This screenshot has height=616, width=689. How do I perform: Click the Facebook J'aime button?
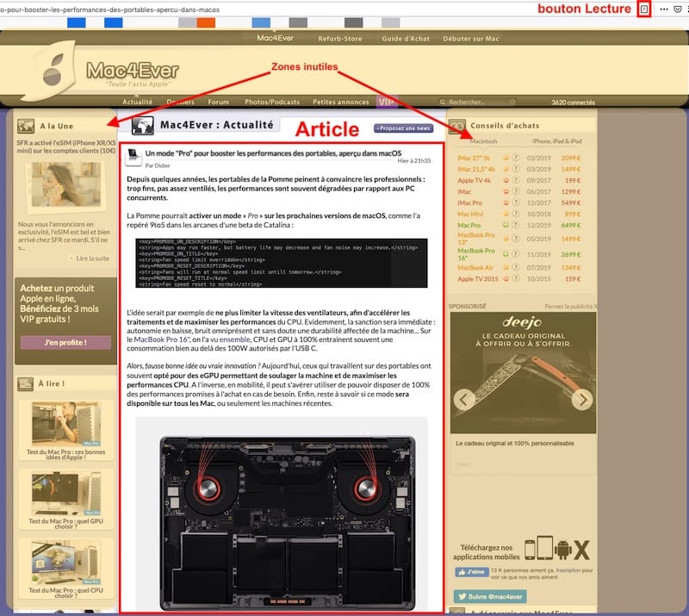pos(471,572)
